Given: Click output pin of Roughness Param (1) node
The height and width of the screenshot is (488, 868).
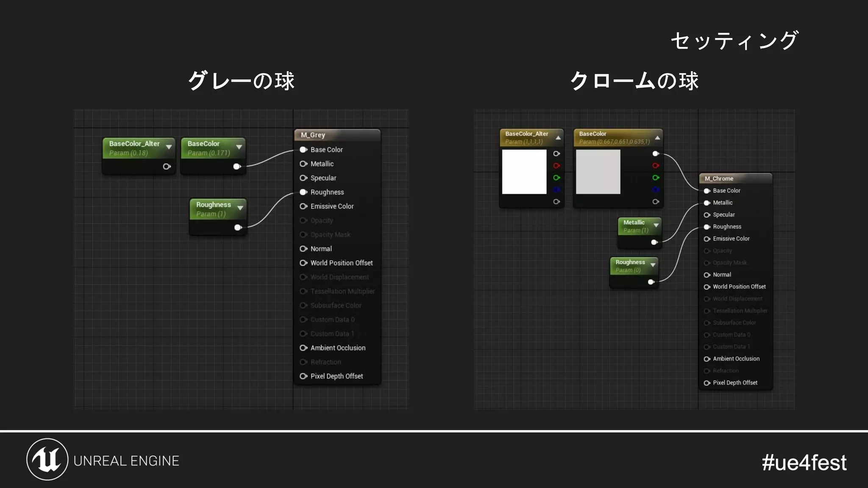Looking at the screenshot, I should coord(238,227).
